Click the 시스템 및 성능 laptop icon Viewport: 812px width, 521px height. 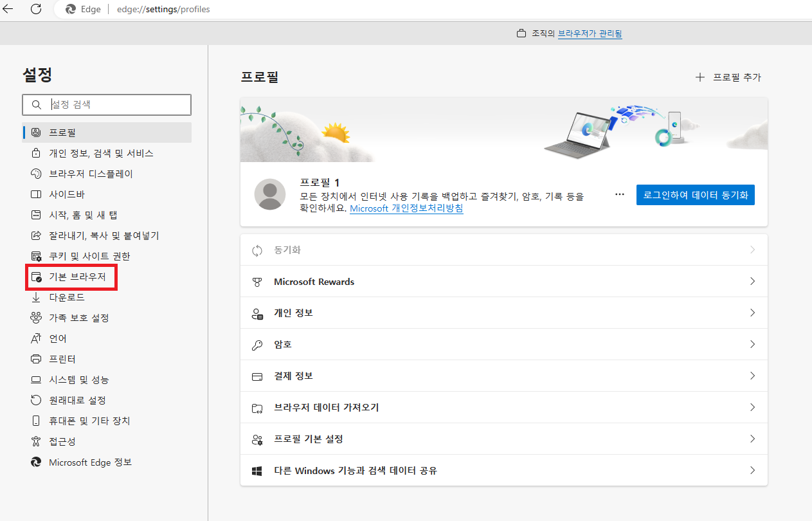pos(36,379)
